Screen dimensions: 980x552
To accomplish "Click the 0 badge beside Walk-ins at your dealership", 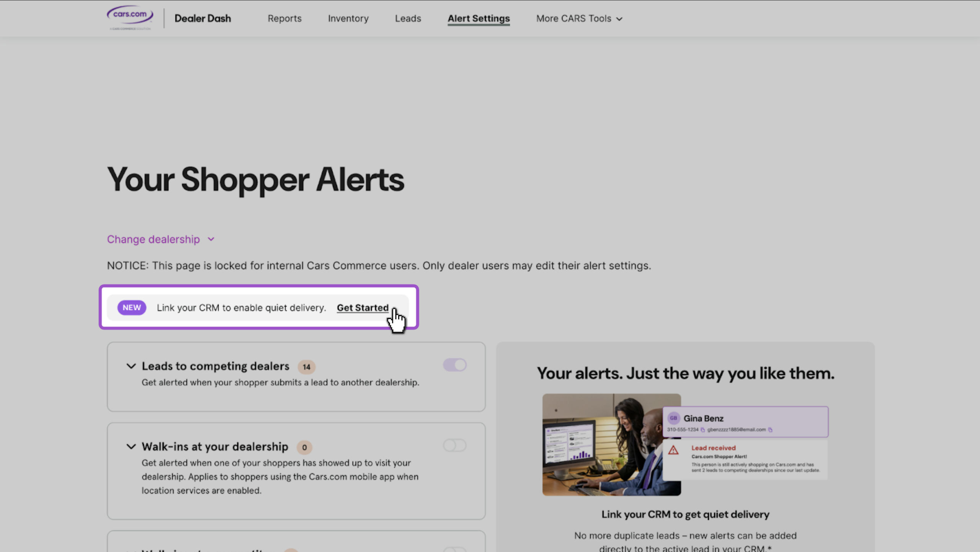I will tap(304, 447).
